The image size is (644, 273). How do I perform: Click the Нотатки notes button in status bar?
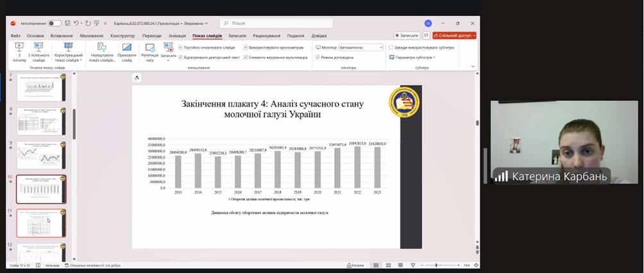point(355,265)
